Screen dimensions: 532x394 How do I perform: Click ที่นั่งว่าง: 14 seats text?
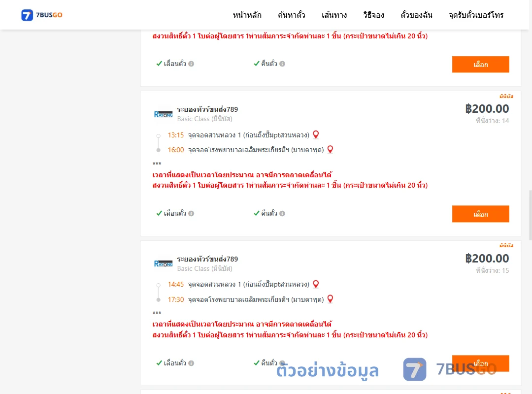(x=492, y=121)
